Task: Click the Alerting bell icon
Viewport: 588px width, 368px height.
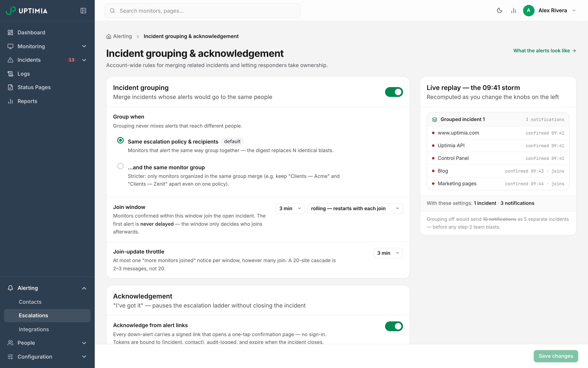Action: pos(10,288)
